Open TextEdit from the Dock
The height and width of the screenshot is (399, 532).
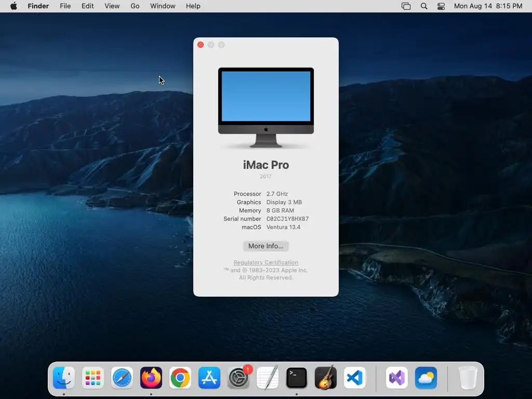[268, 378]
